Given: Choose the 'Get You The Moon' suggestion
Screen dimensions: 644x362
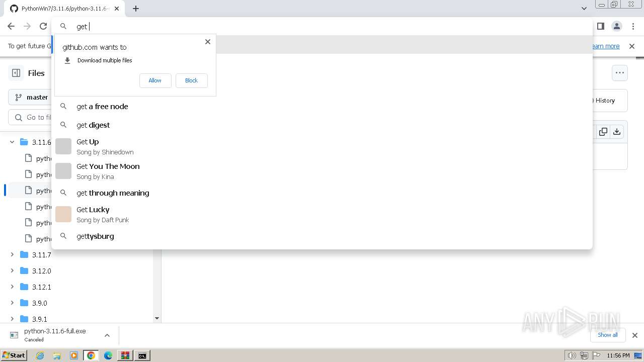Looking at the screenshot, I should click(322, 171).
